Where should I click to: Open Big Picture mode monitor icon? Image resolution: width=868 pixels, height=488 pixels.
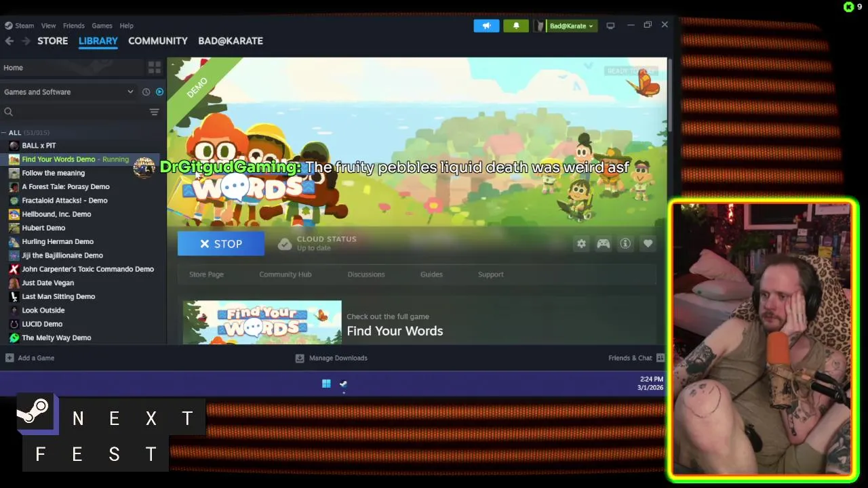coord(610,26)
